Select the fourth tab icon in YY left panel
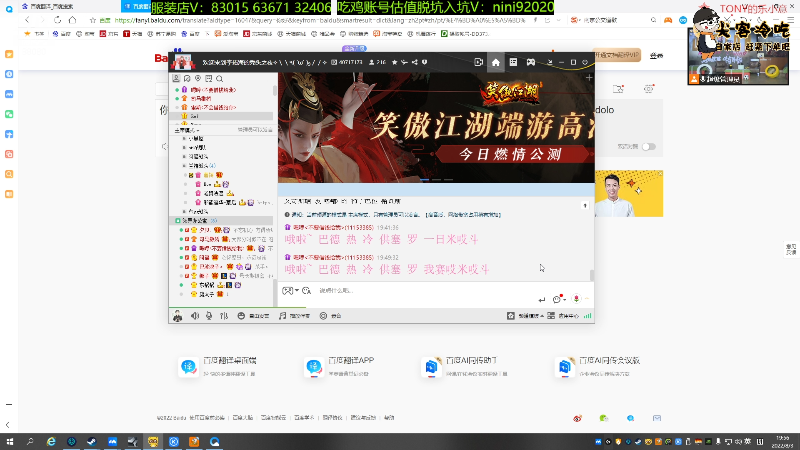Screen dimensions: 800x450 [209, 79]
